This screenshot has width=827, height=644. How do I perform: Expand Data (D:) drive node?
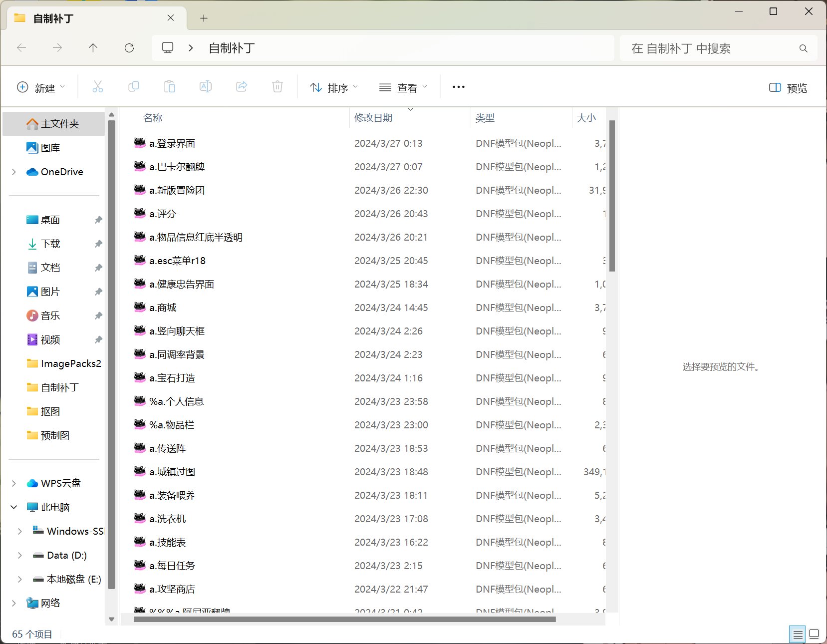(x=20, y=555)
